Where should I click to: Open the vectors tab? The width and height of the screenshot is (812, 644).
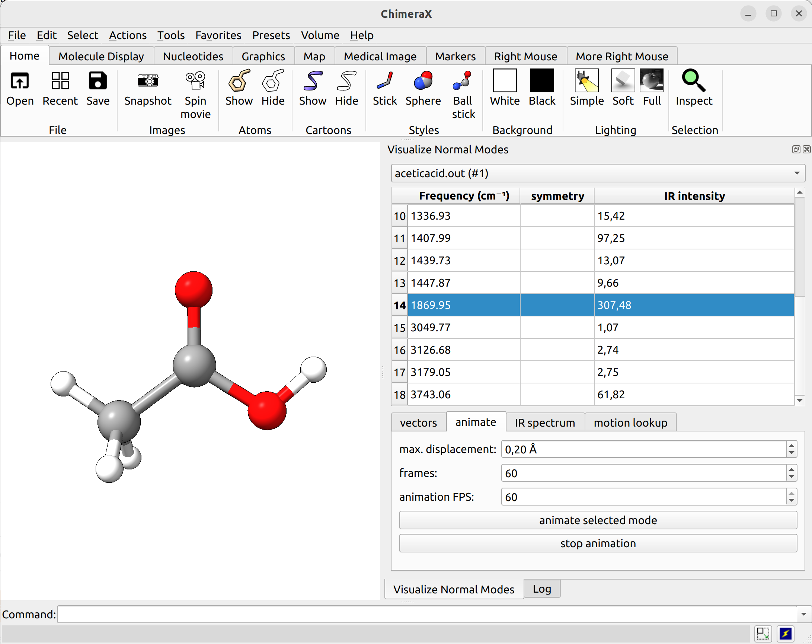[x=418, y=423]
